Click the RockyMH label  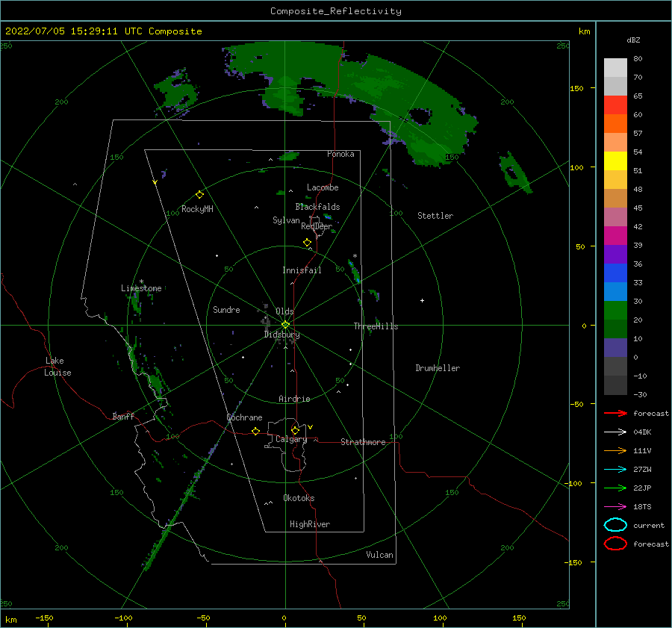coord(197,209)
